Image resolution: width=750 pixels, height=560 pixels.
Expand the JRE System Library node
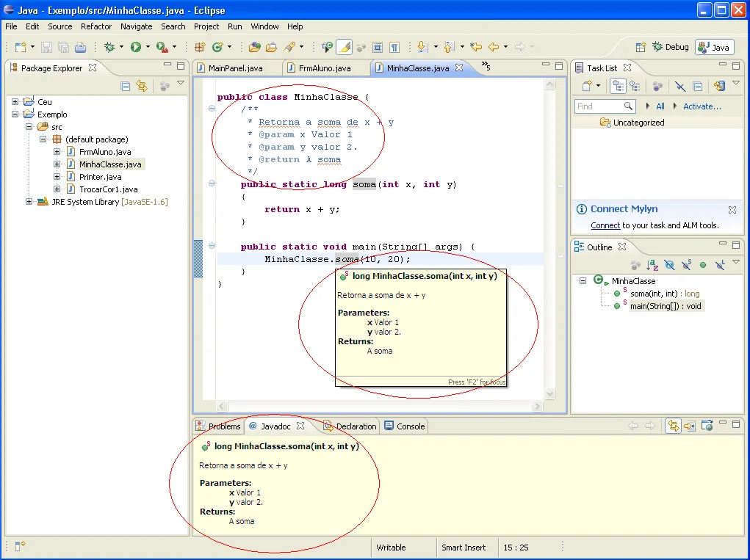coord(29,202)
